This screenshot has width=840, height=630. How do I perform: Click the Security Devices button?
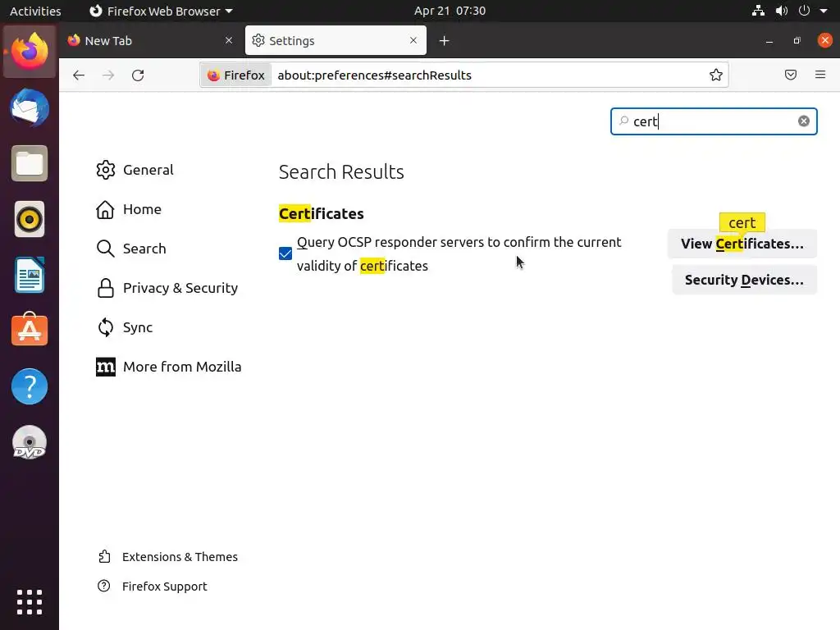(x=743, y=280)
